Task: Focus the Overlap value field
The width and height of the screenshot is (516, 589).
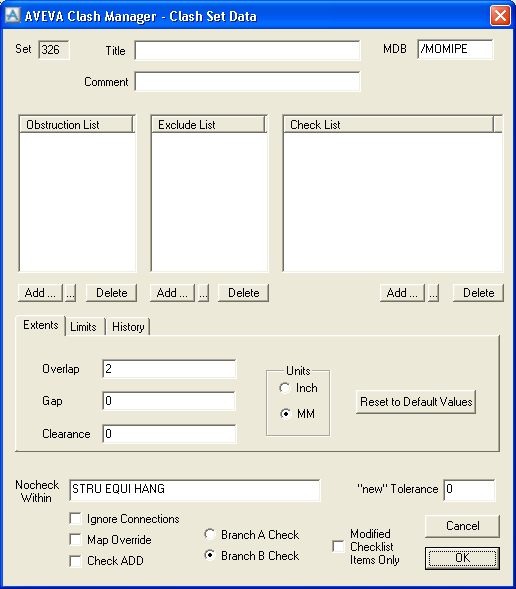Action: 169,369
